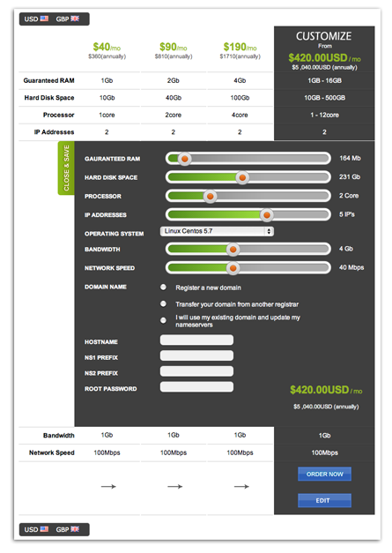The width and height of the screenshot is (392, 553).
Task: Select GBP currency in the bottom switcher
Action: pos(68,529)
